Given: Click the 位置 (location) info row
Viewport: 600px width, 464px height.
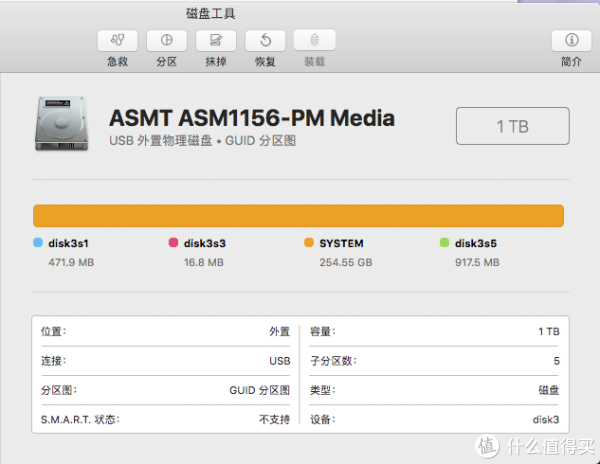Looking at the screenshot, I should coord(165,332).
